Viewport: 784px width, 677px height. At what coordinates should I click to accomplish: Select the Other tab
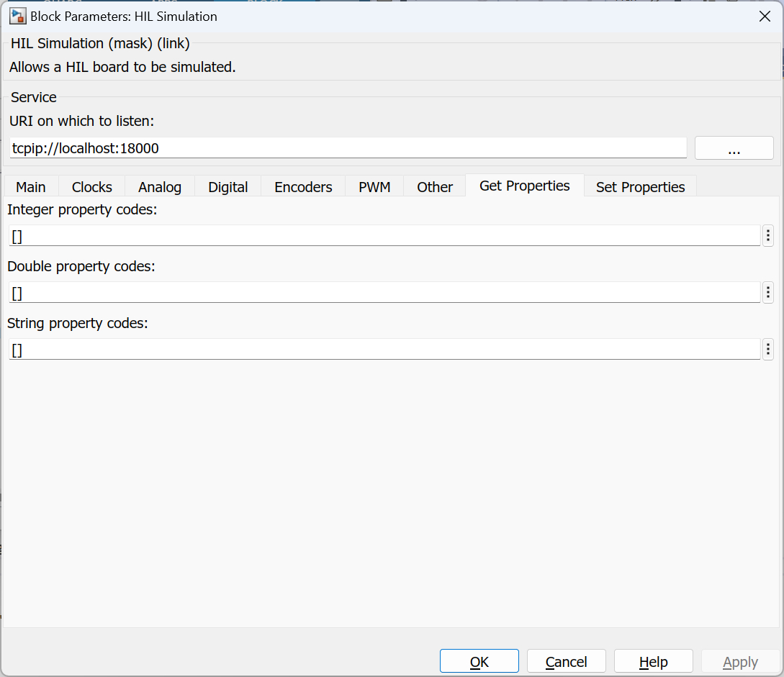(x=435, y=186)
